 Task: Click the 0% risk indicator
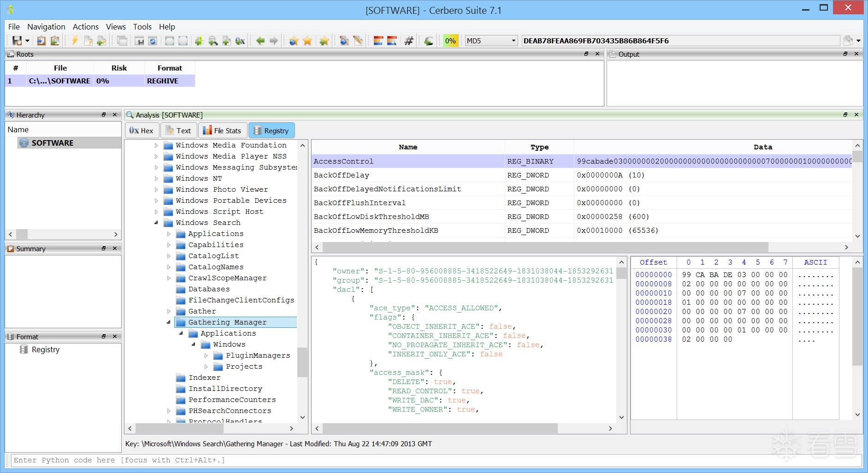450,41
